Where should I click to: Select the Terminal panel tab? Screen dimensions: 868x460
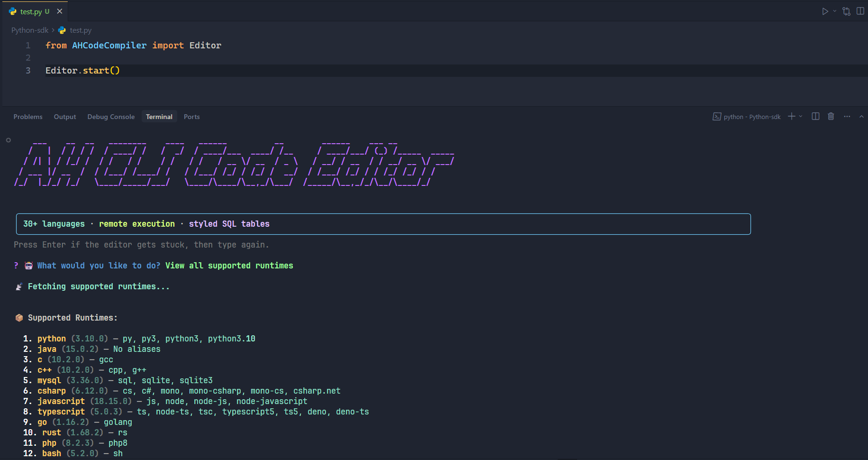click(159, 117)
